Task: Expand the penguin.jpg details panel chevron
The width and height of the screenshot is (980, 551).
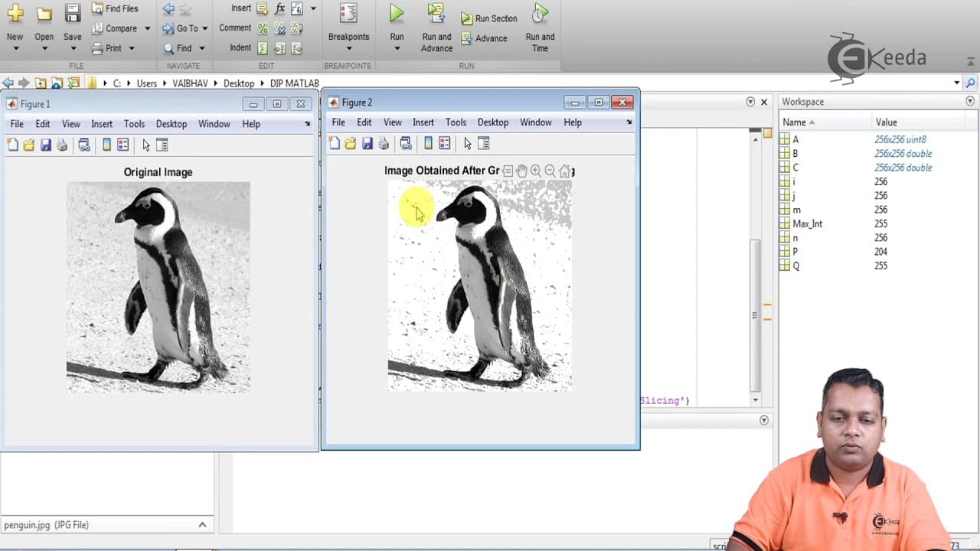Action: pos(202,525)
